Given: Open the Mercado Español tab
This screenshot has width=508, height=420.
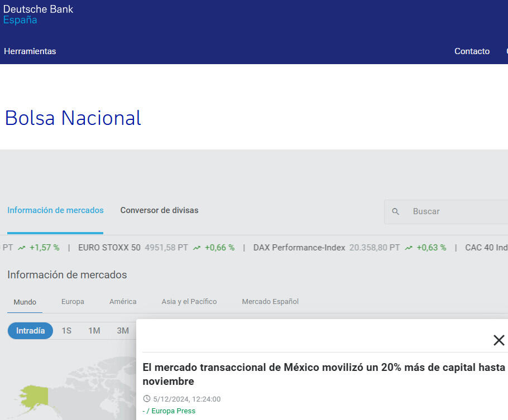Looking at the screenshot, I should (x=270, y=302).
